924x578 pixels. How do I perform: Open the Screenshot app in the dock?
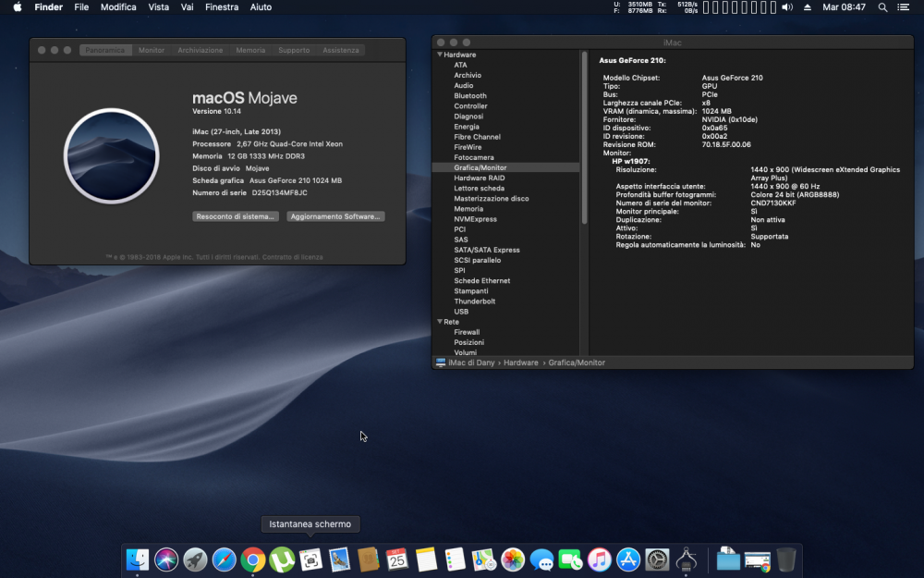(310, 560)
